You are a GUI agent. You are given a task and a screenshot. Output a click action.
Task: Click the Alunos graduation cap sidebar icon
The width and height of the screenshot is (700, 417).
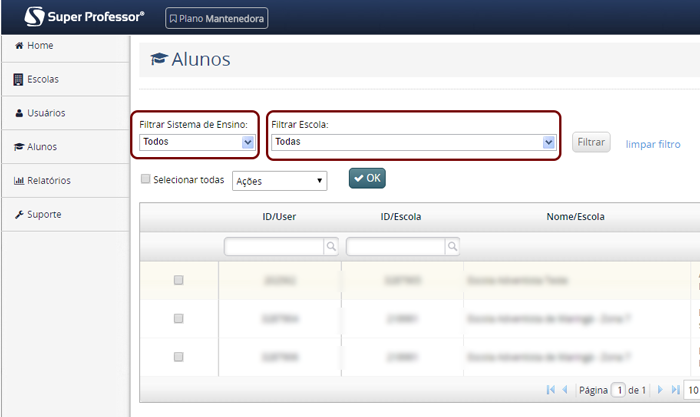click(18, 147)
